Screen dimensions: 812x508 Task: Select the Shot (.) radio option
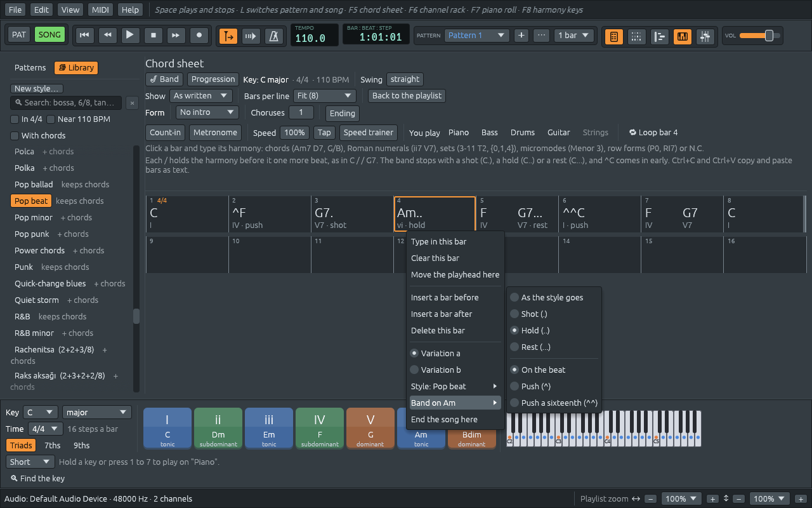(x=514, y=314)
